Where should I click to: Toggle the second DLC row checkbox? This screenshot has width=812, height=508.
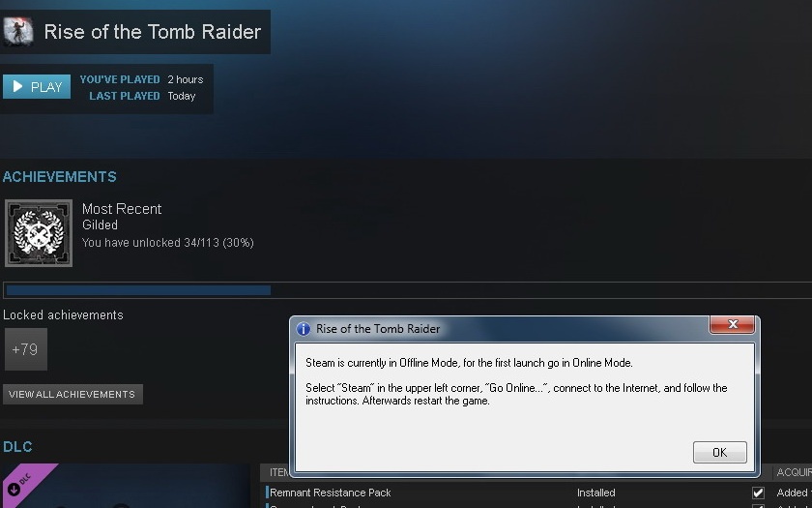[x=758, y=506]
